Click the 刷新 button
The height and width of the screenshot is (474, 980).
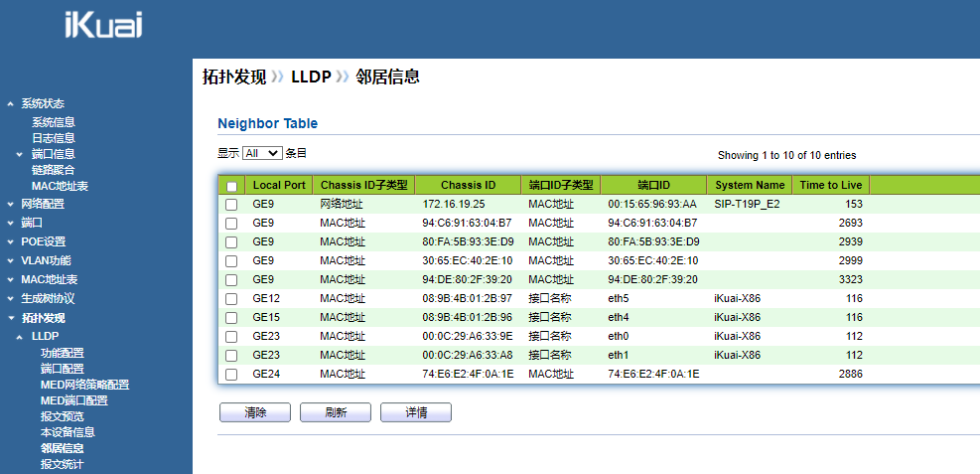336,412
